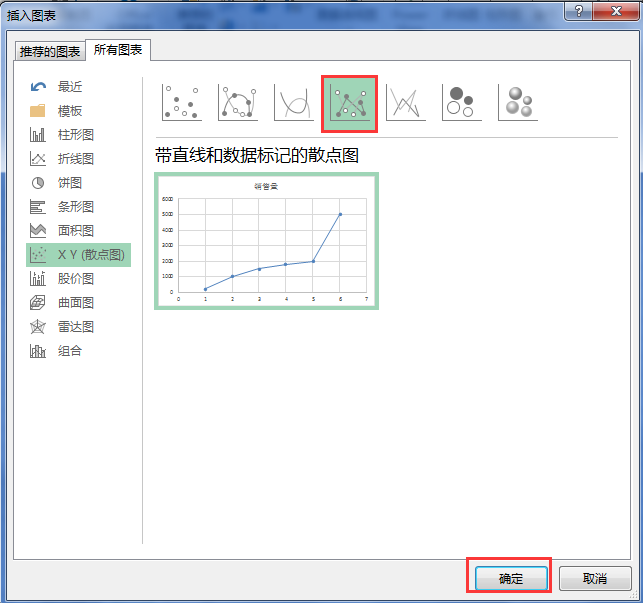643x603 pixels.
Task: Select the bubble chart subtype icon
Action: pos(462,103)
